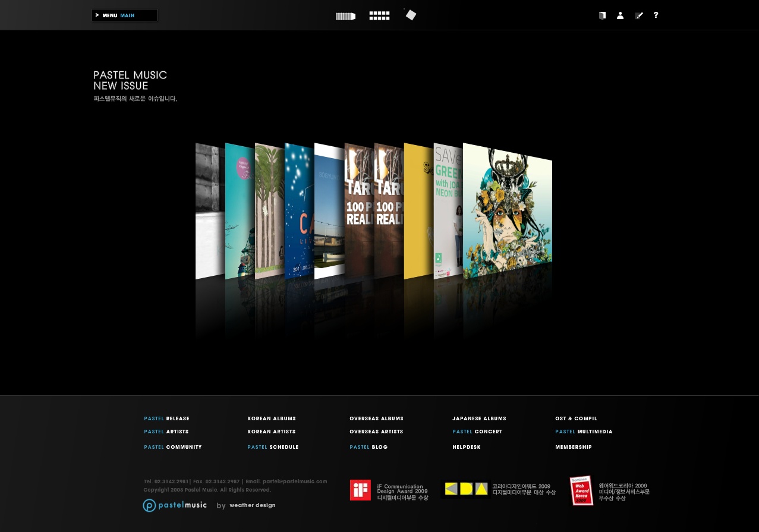759x532 pixels.
Task: View PASTEL SCHEDULE
Action: (x=273, y=447)
